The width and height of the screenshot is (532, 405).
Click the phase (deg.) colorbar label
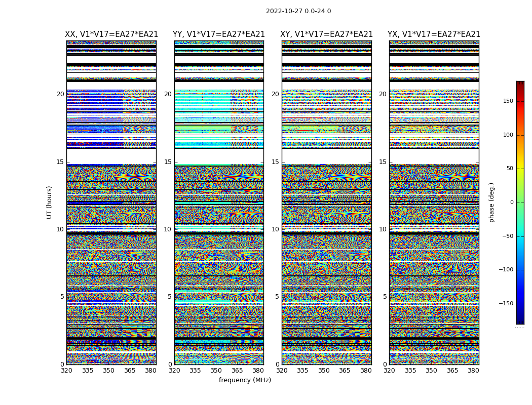click(491, 202)
